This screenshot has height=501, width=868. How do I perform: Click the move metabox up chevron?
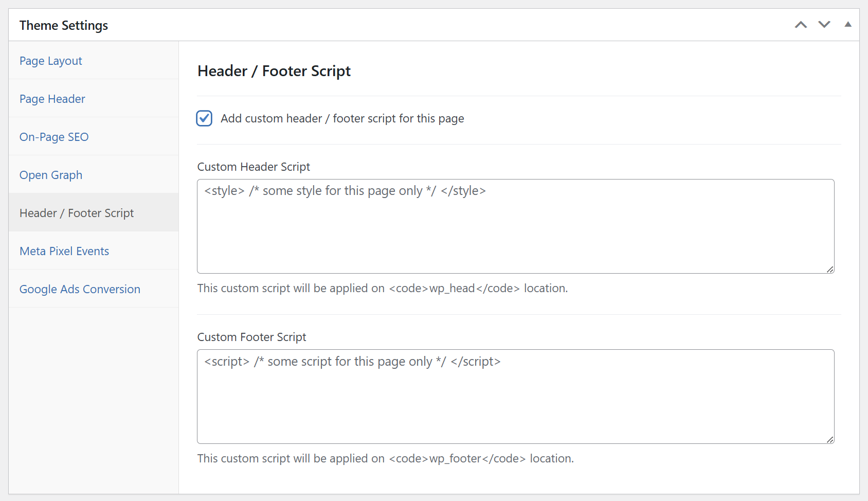[x=801, y=24]
